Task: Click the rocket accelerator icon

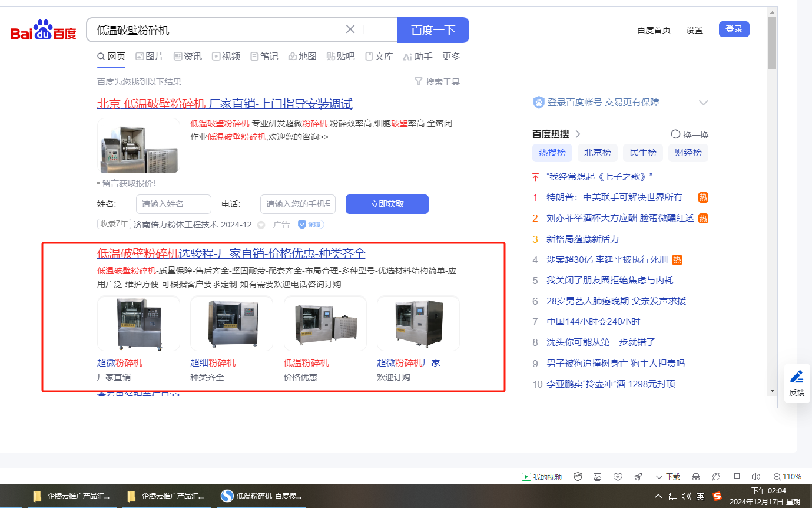Action: (x=638, y=477)
